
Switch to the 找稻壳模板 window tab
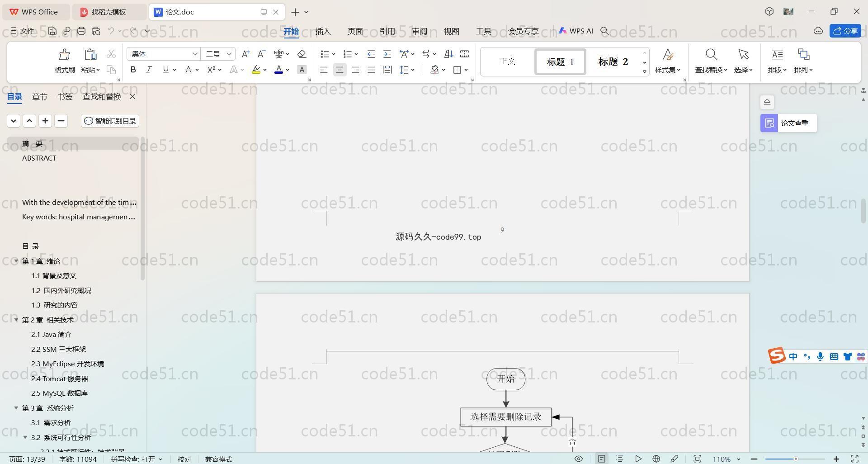(110, 12)
